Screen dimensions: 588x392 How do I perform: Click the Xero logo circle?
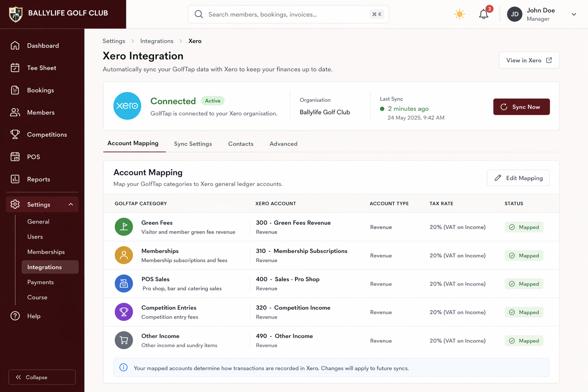coord(127,106)
